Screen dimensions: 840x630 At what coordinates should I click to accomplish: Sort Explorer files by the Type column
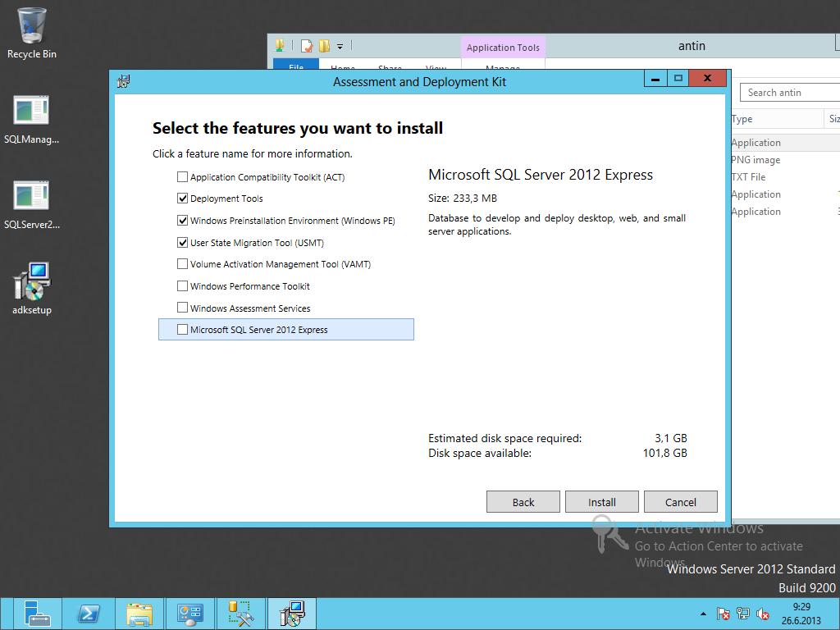tap(777, 118)
